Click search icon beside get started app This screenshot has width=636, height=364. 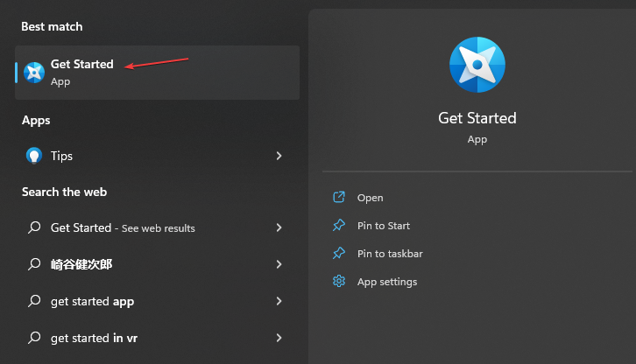tap(34, 301)
